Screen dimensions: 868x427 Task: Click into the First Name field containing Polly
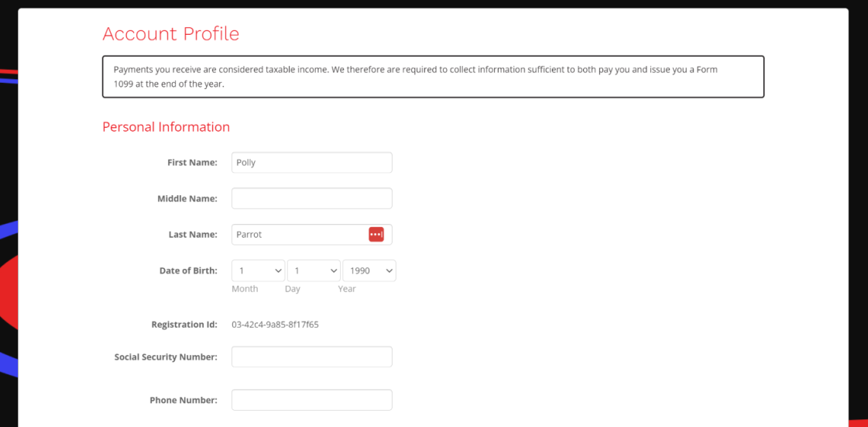(x=311, y=163)
